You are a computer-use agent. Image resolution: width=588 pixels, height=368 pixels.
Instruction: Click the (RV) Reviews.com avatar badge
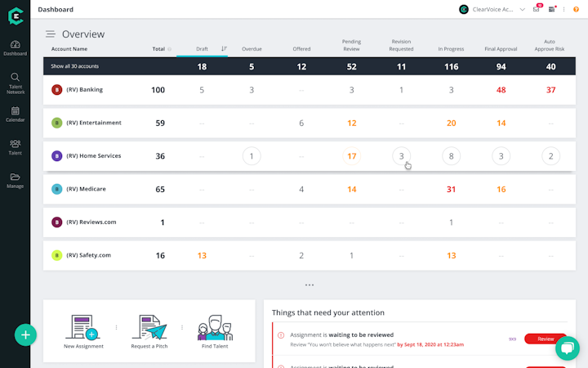pos(56,222)
